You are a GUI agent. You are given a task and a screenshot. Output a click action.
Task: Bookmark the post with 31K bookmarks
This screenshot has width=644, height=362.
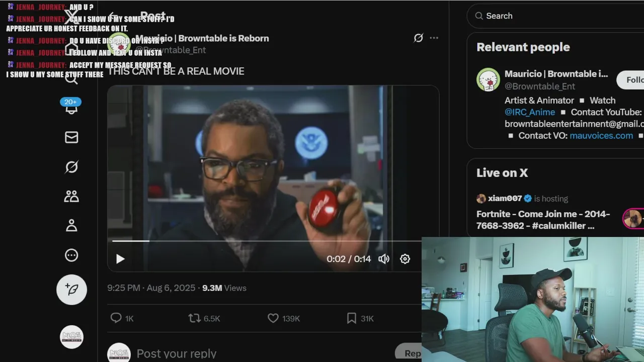(x=360, y=318)
